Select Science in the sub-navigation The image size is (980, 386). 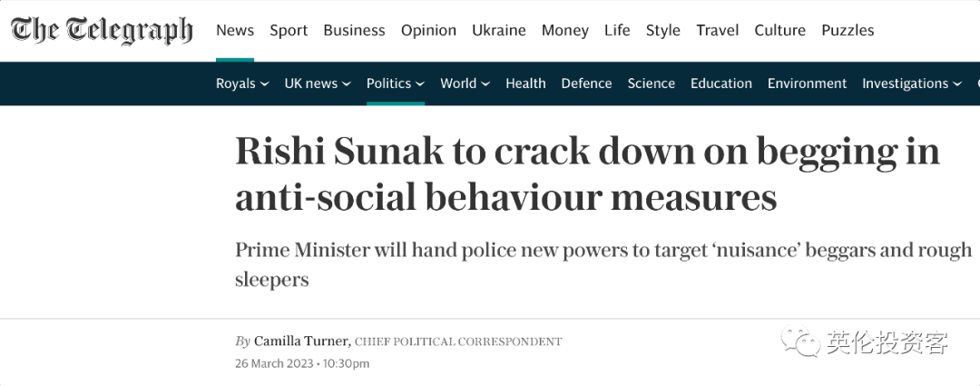652,84
